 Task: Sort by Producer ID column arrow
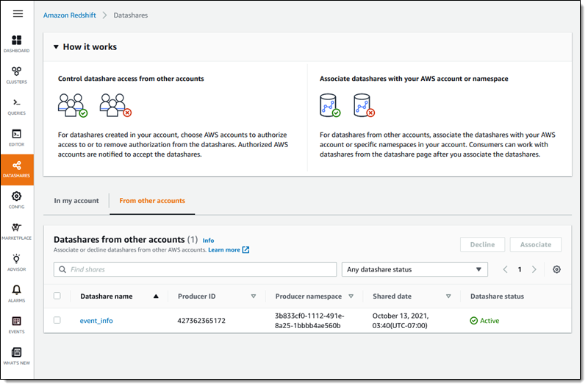click(x=254, y=297)
